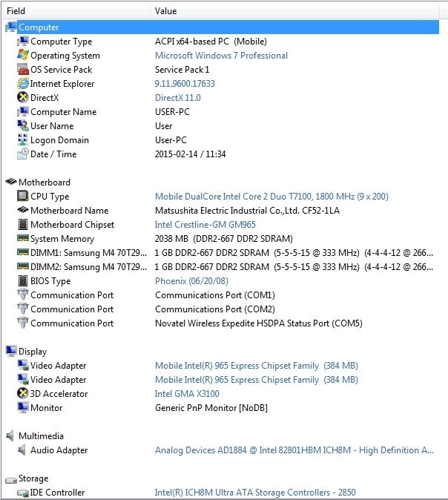Image resolution: width=448 pixels, height=500 pixels.
Task: Click the Value column header
Action: [295, 11]
